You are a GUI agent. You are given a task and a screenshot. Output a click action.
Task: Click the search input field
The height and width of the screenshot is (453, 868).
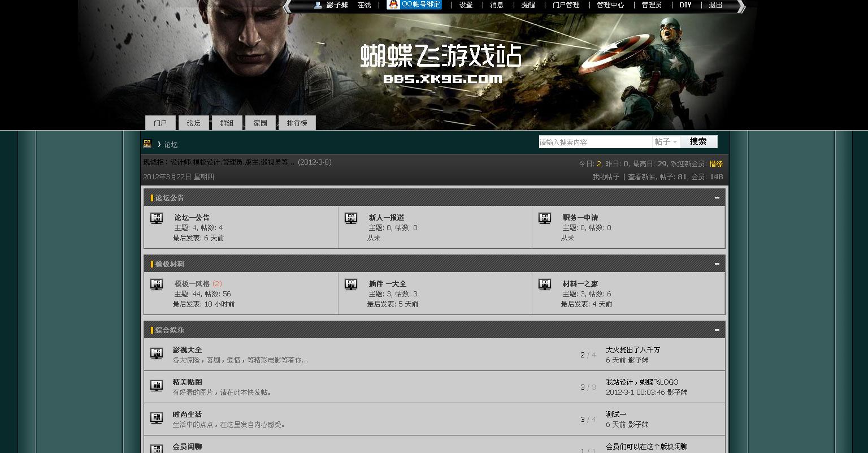pyautogui.click(x=596, y=142)
